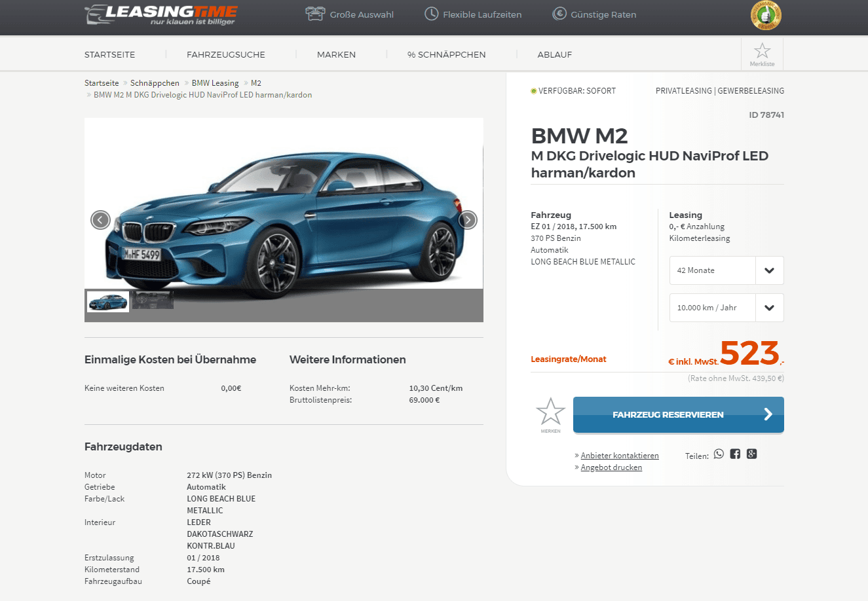Open Ablauf menu item
The height and width of the screenshot is (601, 868).
(555, 54)
